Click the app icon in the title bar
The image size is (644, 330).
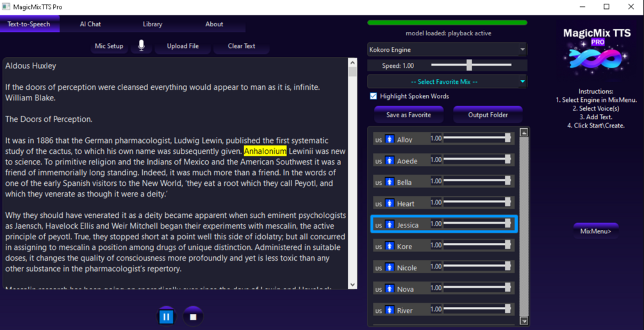6,6
